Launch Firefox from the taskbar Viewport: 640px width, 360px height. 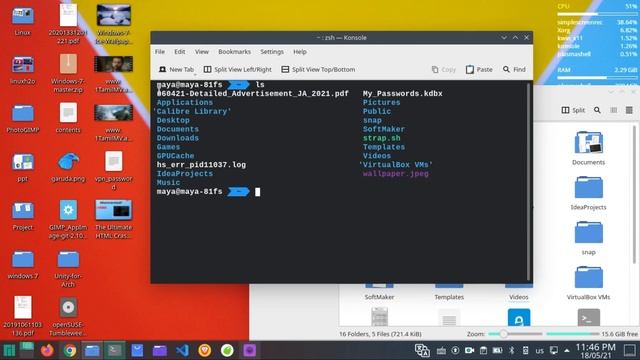pos(47,350)
